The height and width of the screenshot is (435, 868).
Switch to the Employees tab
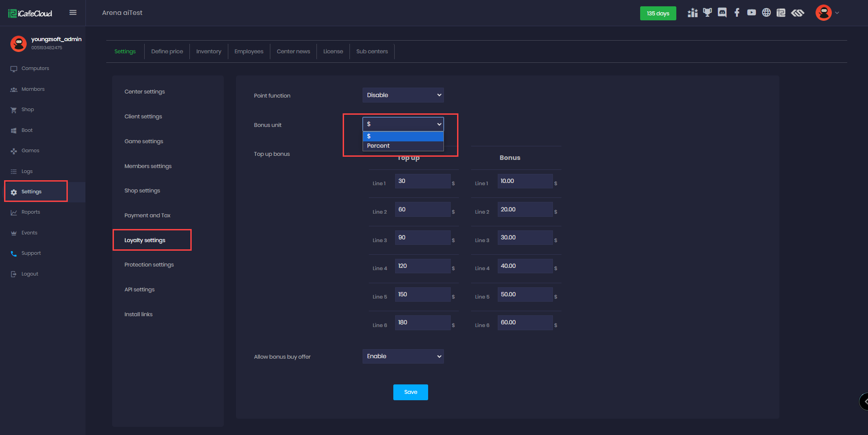249,51
